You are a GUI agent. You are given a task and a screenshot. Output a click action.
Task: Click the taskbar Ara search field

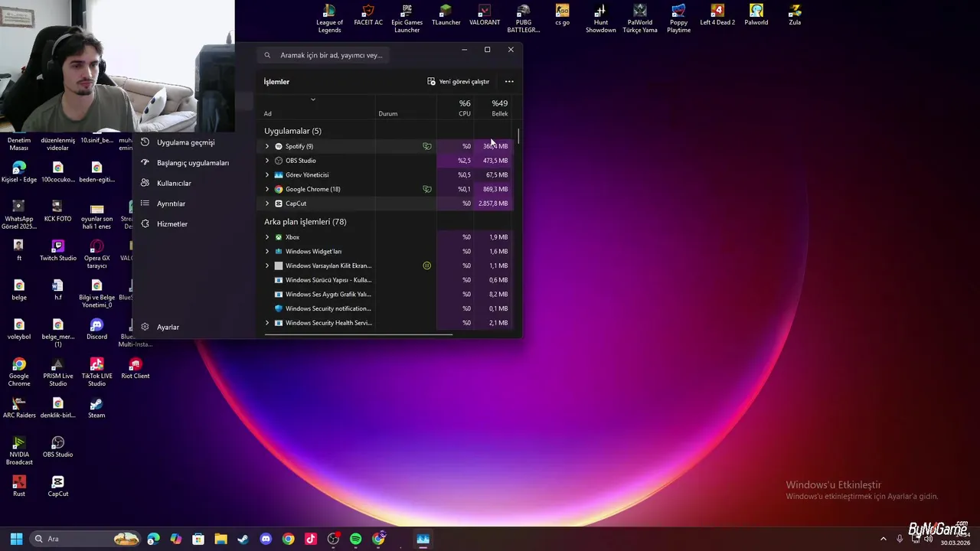pos(84,539)
